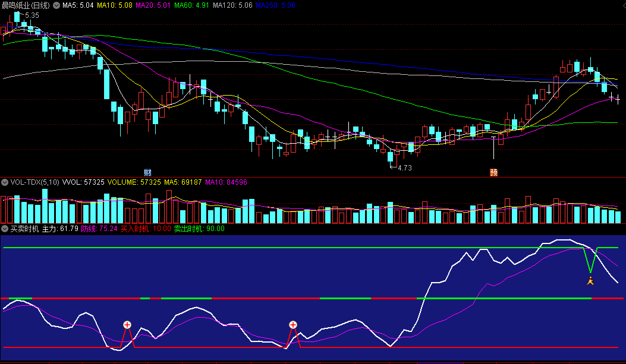Click the MA60: 4.91 label

pos(191,5)
